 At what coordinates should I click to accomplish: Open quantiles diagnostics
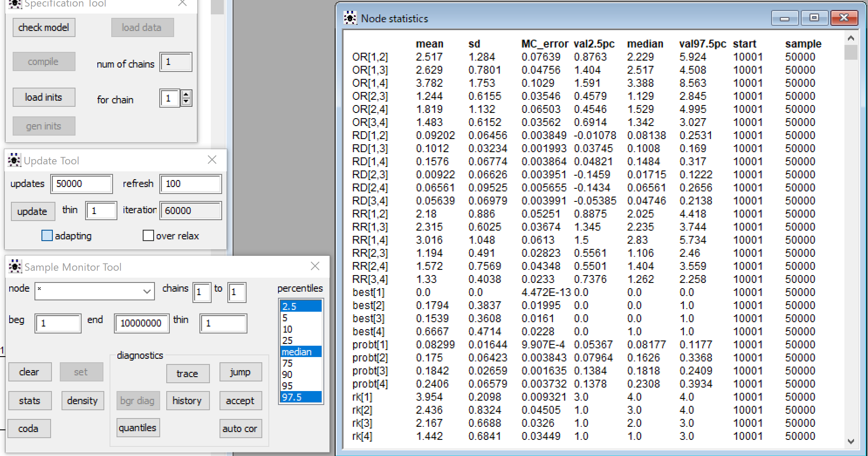[x=138, y=427]
